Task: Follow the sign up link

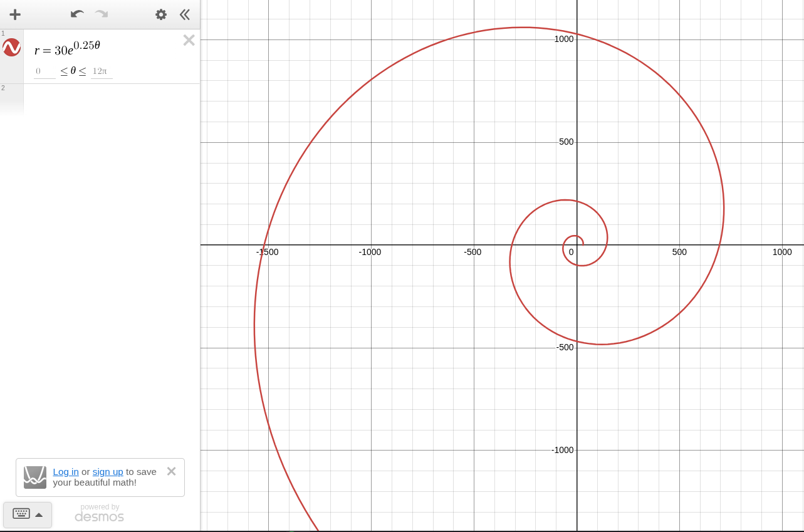Action: (x=108, y=472)
